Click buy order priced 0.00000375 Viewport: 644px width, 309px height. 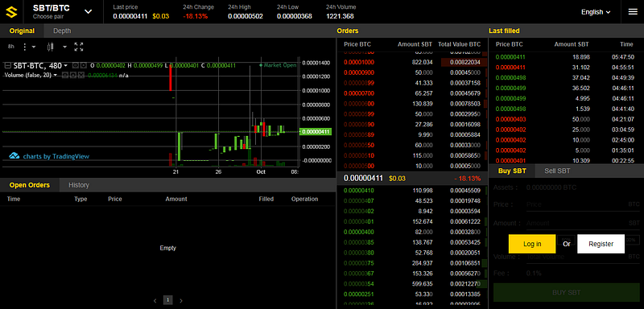click(412, 263)
